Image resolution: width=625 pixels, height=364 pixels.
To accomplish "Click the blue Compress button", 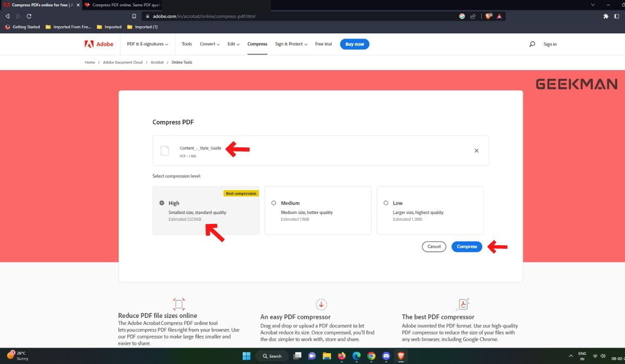I will pyautogui.click(x=466, y=246).
